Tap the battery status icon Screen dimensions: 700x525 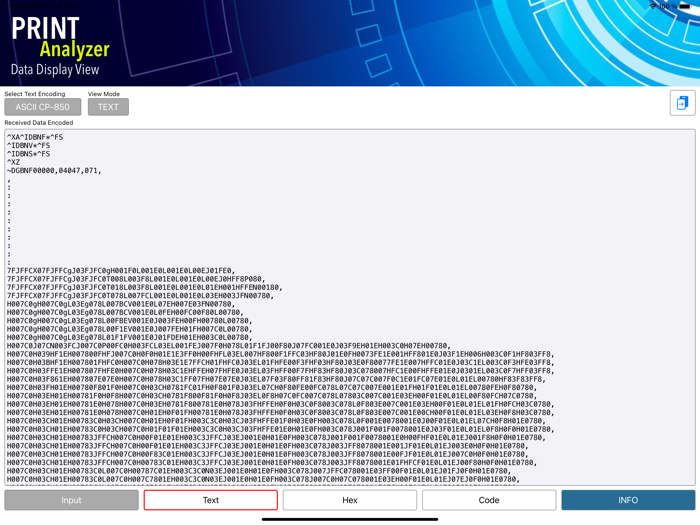coord(685,6)
